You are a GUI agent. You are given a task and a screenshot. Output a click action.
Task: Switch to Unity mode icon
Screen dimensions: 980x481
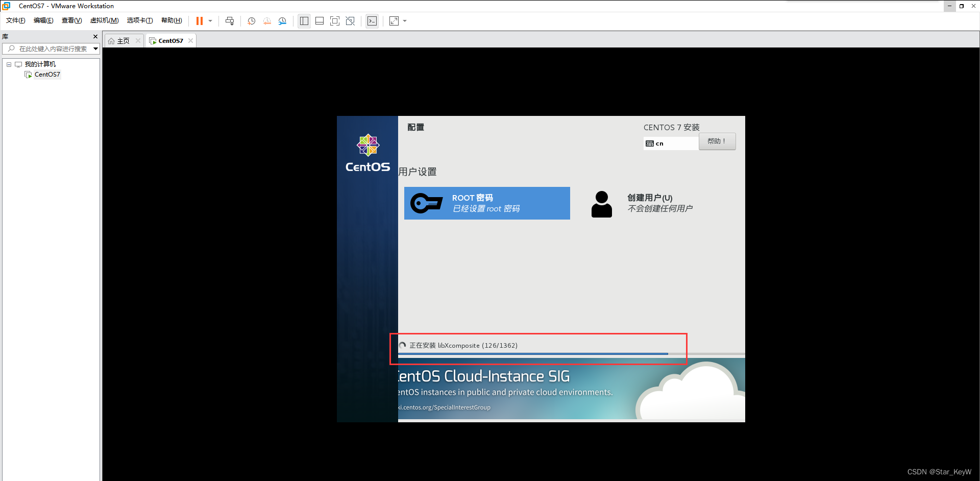coord(350,21)
